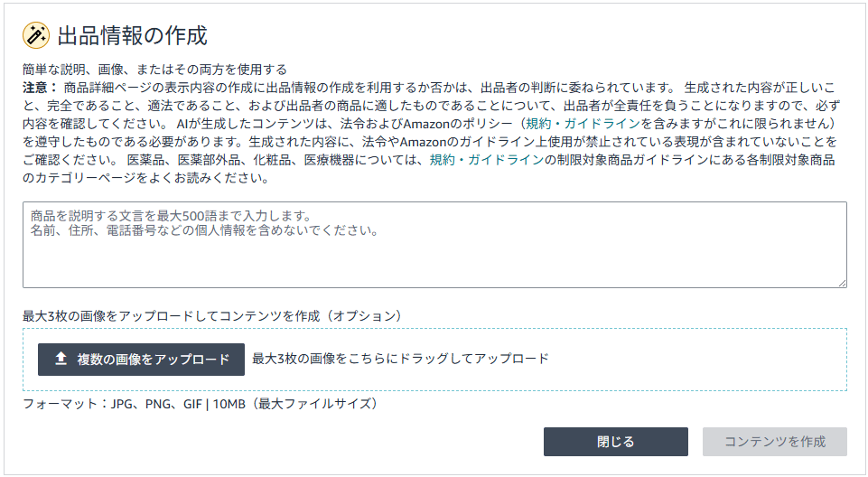Click the bold 注意： label
Screen dimensions: 868x477
pos(40,88)
